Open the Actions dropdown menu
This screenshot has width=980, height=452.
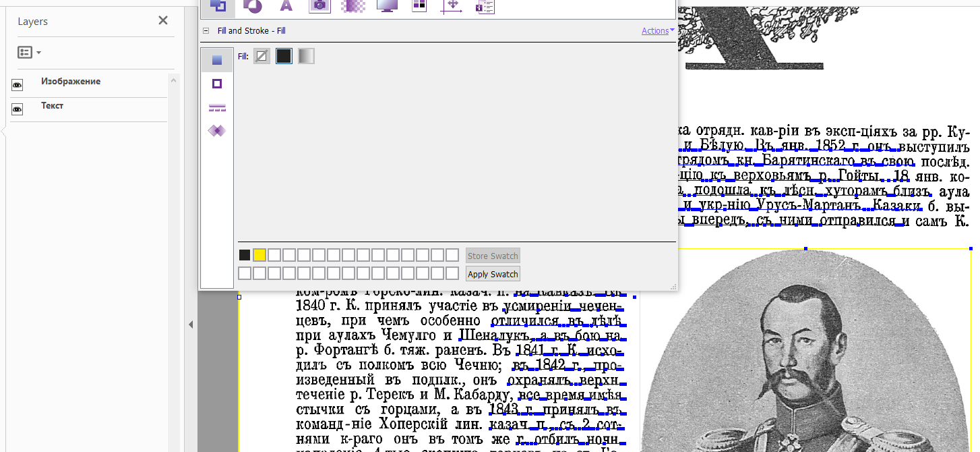click(658, 31)
